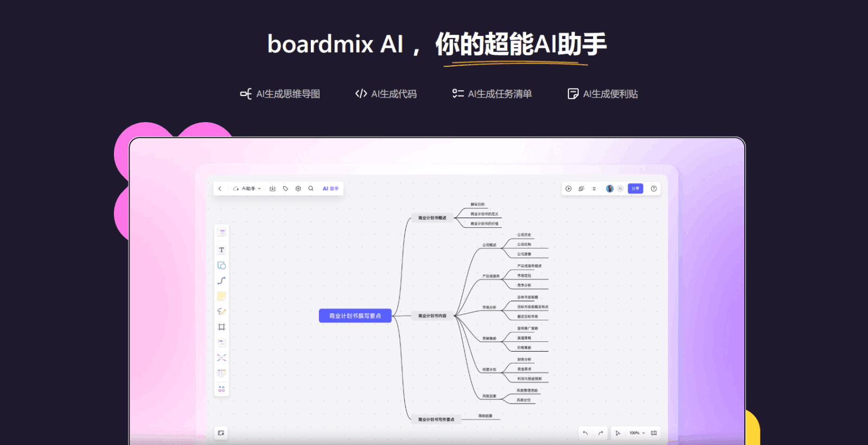Select the node 商业计划书内容

click(432, 316)
